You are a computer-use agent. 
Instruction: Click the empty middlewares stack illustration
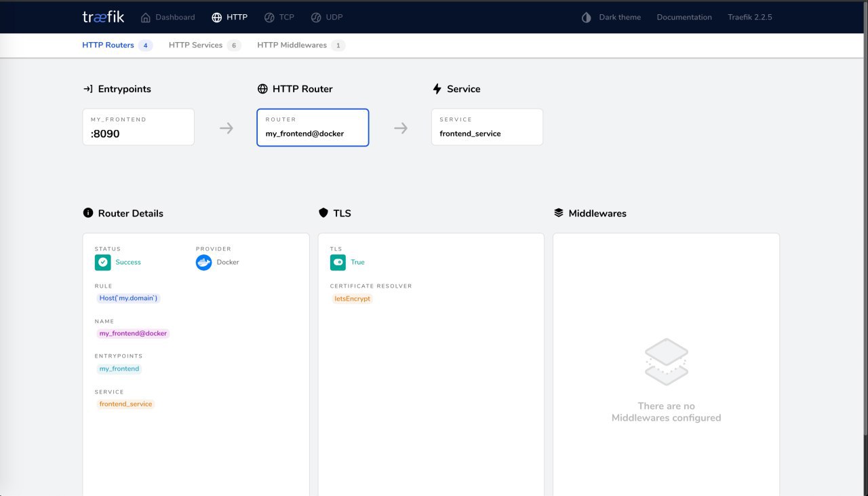pyautogui.click(x=666, y=362)
